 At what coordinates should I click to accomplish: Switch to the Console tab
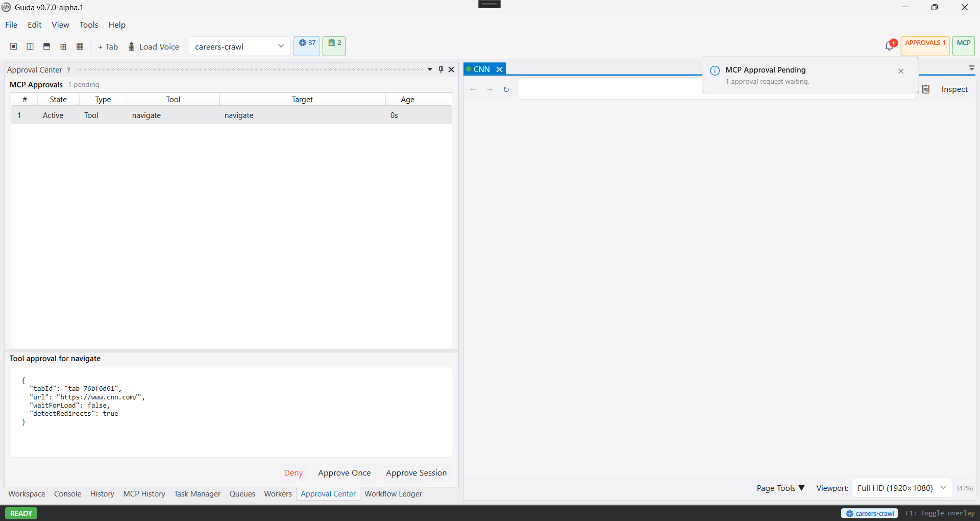tap(68, 493)
